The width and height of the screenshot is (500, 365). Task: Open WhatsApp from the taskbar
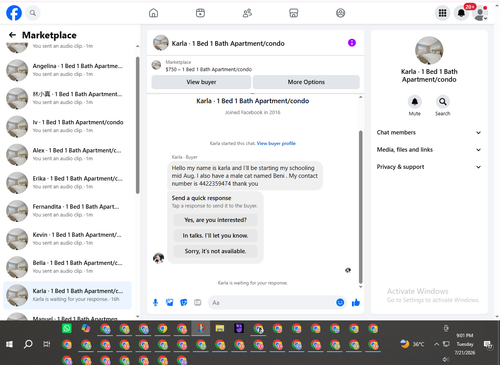(x=67, y=329)
